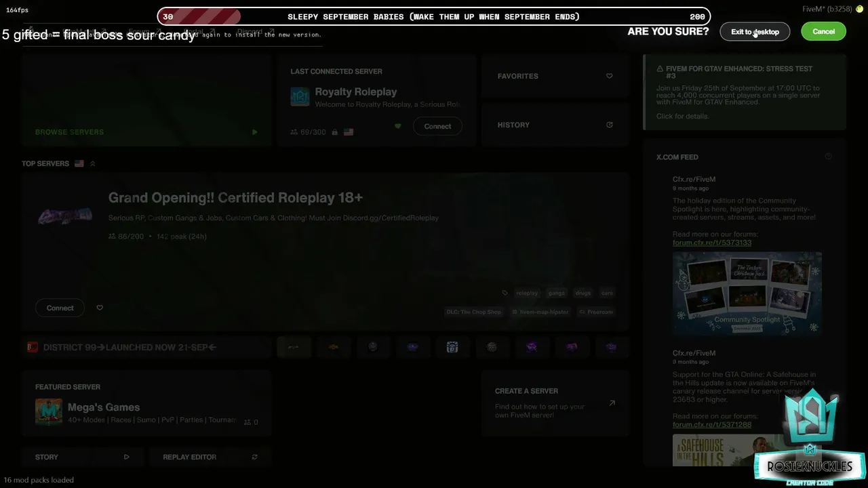The image size is (868, 488).
Task: Click the Mega's Games player count icon
Action: point(248,422)
